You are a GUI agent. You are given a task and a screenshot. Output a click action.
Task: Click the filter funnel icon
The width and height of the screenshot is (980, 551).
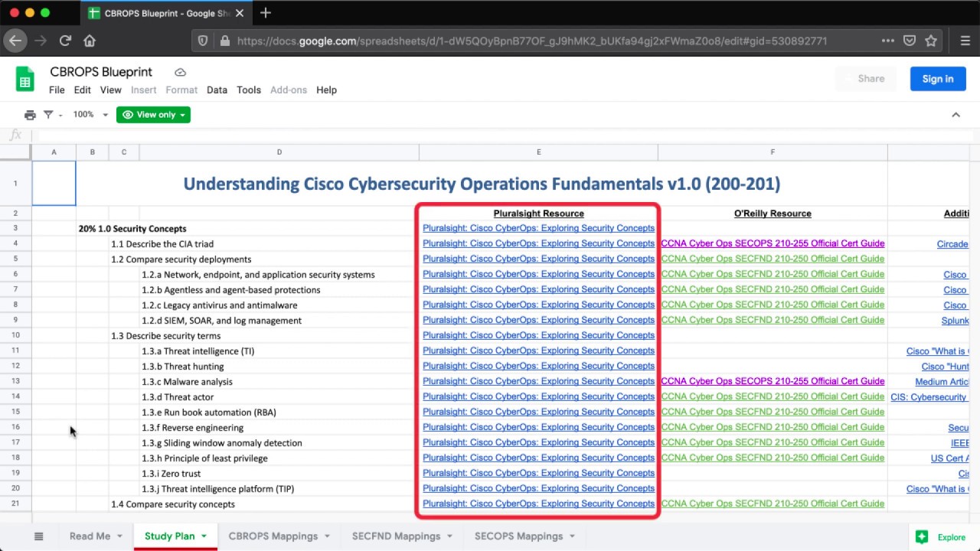pyautogui.click(x=48, y=115)
